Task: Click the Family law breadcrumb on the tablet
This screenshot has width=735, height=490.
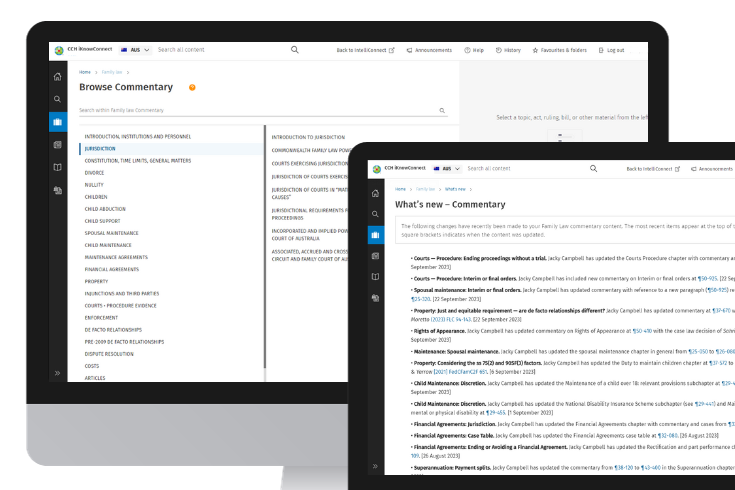Action: pos(425,188)
